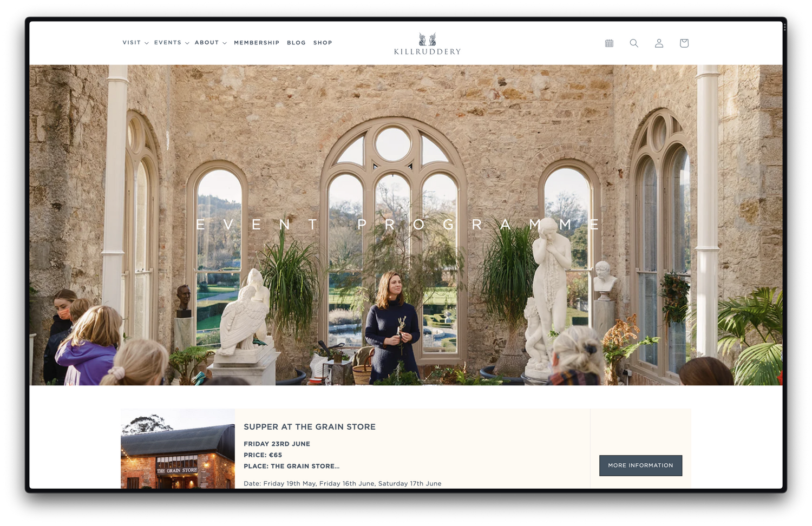Click the three-dot device frame button
Screen dimensions: 812x526
click(784, 27)
